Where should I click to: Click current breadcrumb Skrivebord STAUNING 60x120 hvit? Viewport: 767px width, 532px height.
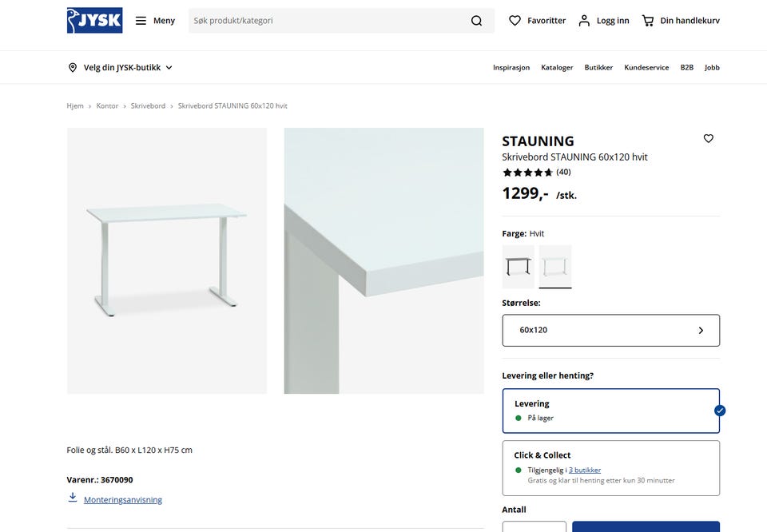(x=232, y=105)
